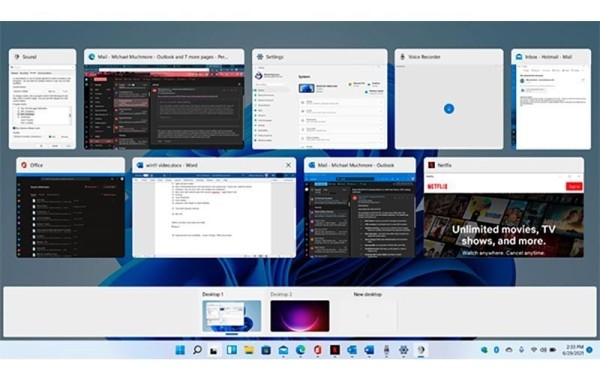Open Settings gear in the taskbar
The image size is (600, 390).
click(403, 350)
